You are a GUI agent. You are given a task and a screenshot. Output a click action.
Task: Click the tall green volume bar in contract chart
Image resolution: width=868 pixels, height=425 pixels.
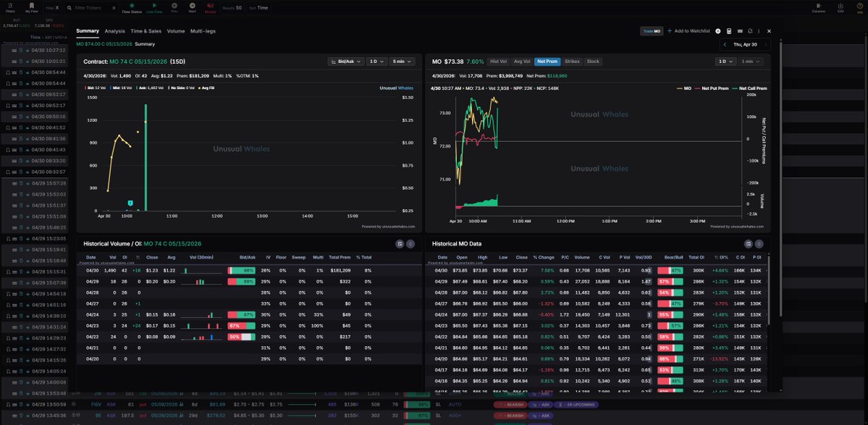pos(146,157)
